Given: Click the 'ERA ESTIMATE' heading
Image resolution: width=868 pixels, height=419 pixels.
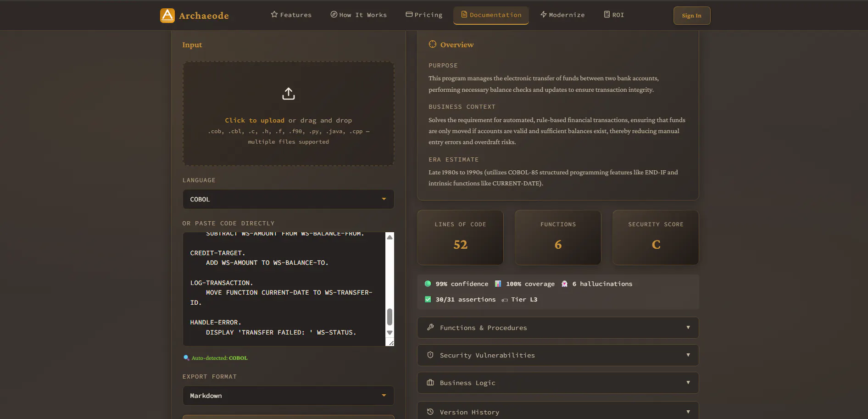Looking at the screenshot, I should [x=454, y=160].
